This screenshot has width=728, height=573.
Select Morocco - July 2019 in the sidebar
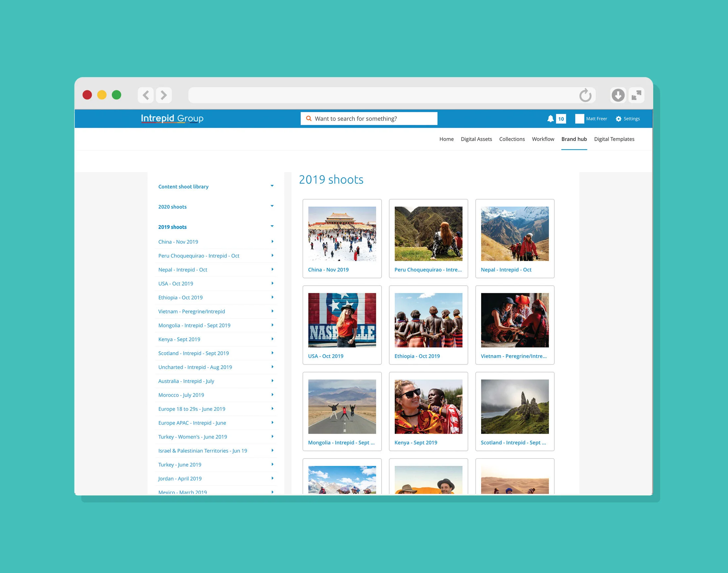coord(181,395)
